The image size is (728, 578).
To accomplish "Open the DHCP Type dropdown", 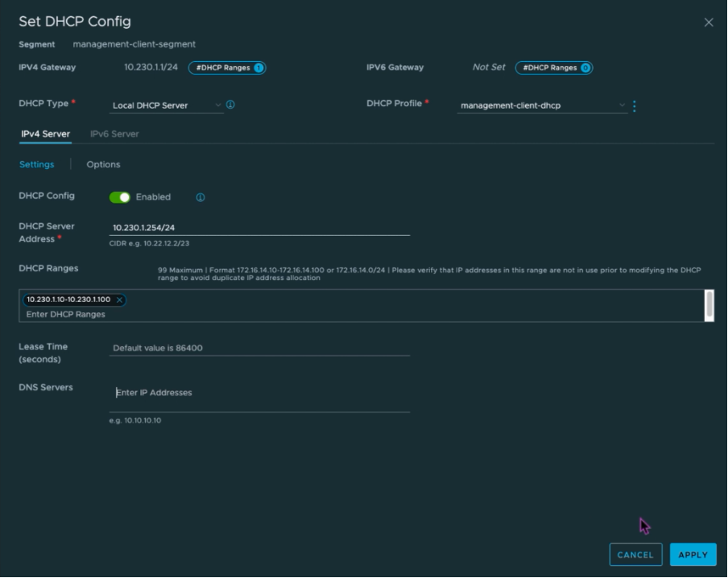I will (x=166, y=105).
